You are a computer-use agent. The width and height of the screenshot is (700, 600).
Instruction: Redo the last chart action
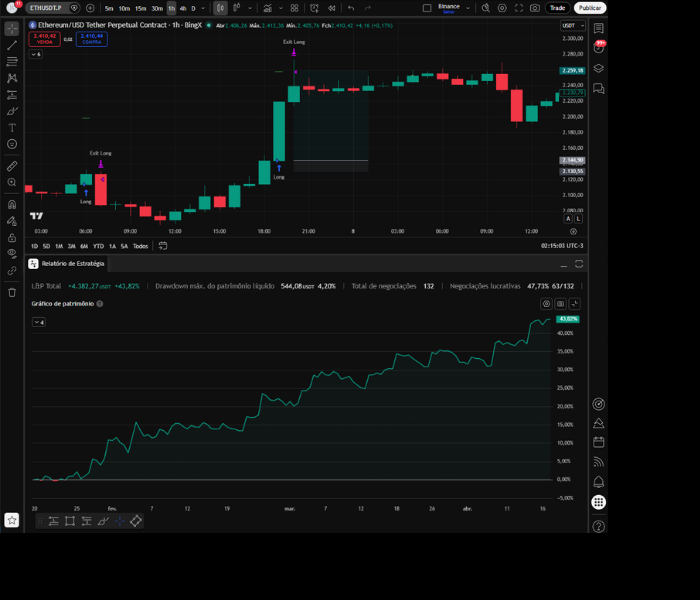click(367, 8)
